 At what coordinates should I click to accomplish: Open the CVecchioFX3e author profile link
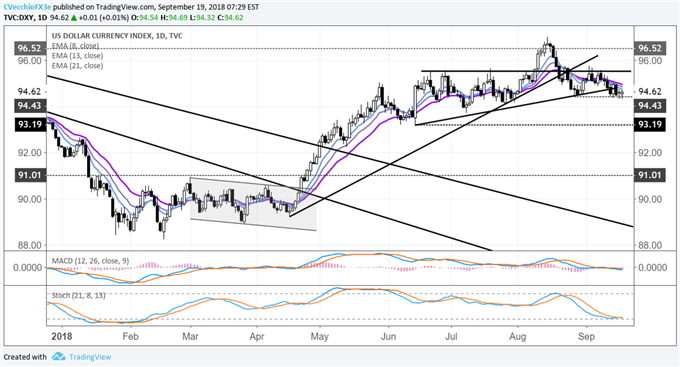[x=27, y=7]
